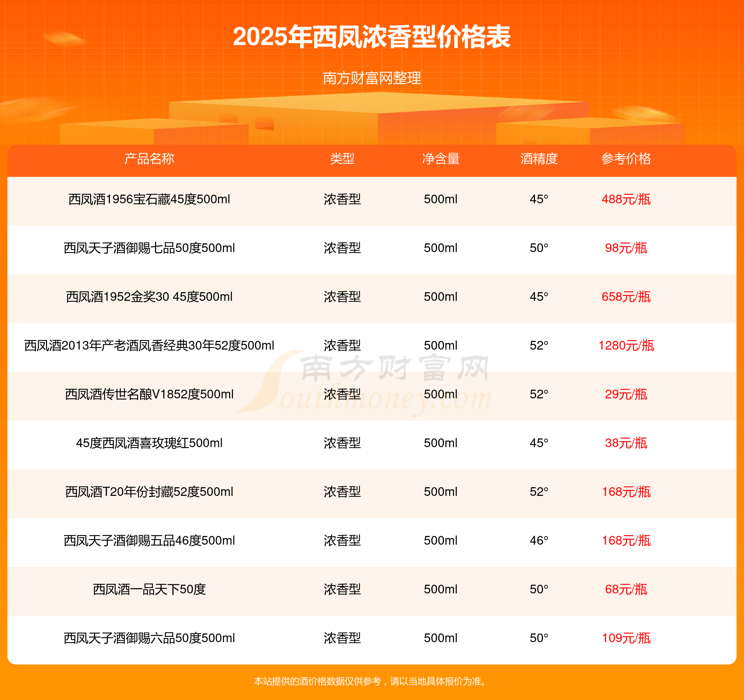Select the 类型 column header
This screenshot has height=700, width=744.
click(x=342, y=159)
